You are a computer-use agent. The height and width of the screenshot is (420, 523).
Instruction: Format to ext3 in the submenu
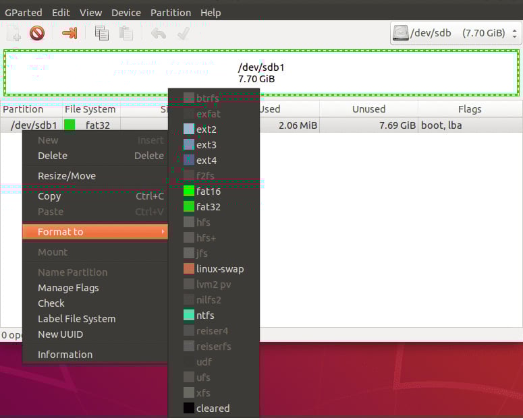[x=214, y=145]
